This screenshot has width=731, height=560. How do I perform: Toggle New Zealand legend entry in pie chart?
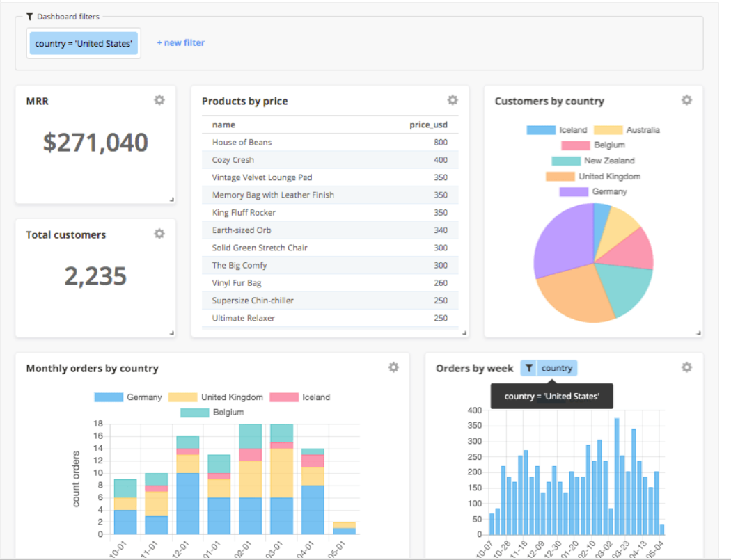coord(593,161)
